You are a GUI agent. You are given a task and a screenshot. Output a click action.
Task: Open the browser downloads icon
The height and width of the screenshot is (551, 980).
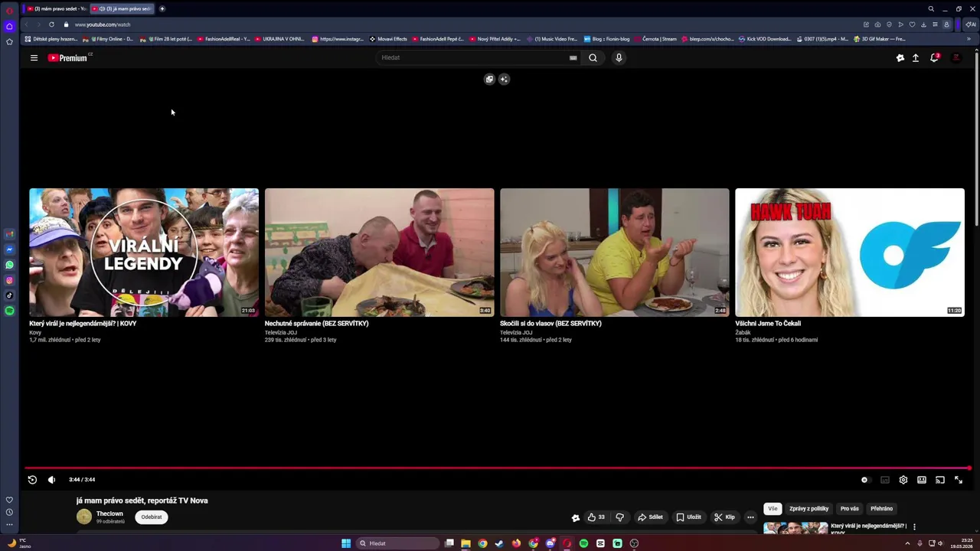pos(923,24)
